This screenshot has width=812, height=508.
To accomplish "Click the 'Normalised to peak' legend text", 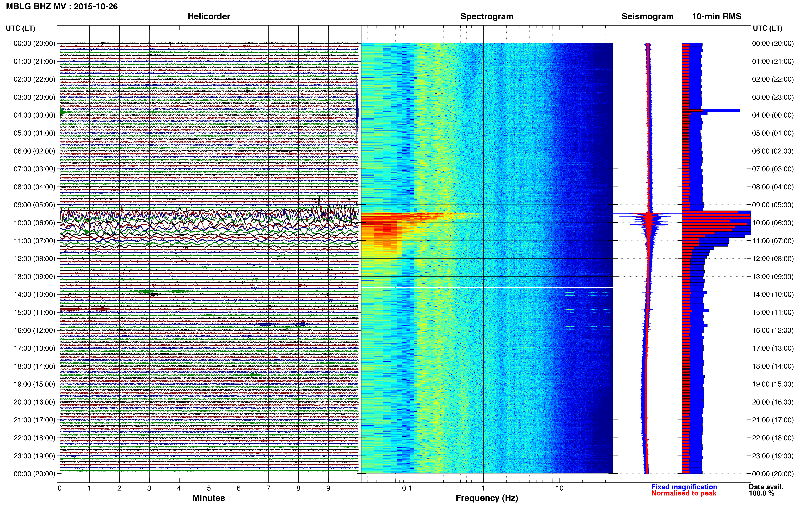I will [x=684, y=493].
